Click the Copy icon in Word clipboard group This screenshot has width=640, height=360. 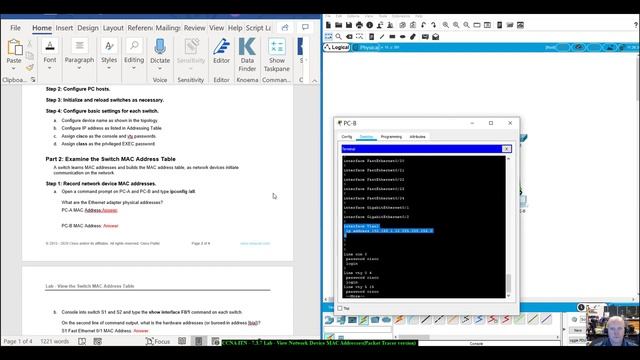[x=29, y=55]
